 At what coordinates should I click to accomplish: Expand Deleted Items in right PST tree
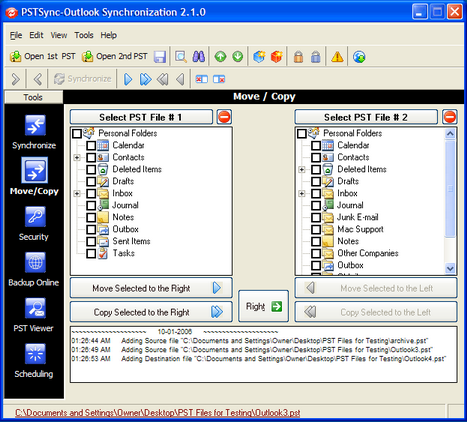(x=302, y=169)
